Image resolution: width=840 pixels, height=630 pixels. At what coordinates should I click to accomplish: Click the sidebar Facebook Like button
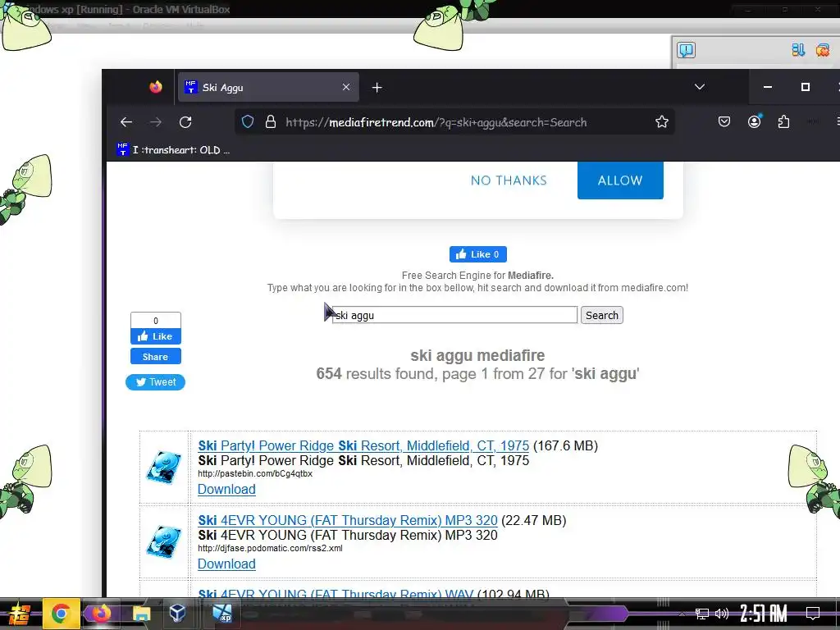[x=155, y=336]
